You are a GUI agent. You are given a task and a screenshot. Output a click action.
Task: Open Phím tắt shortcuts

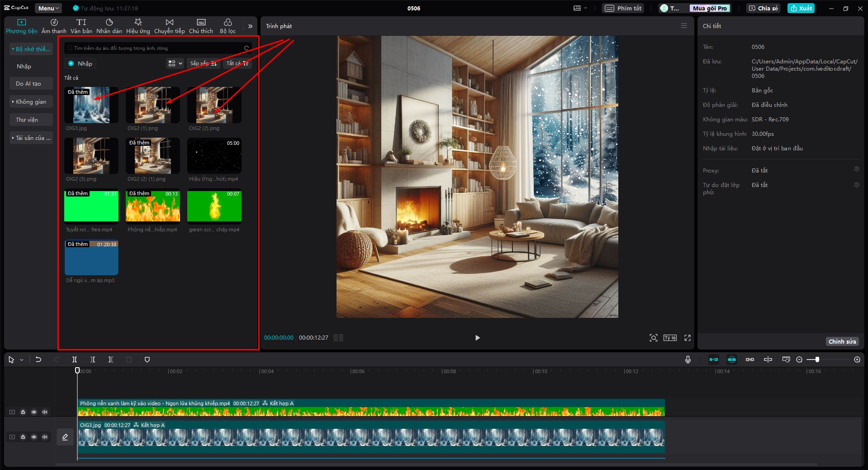coord(623,8)
